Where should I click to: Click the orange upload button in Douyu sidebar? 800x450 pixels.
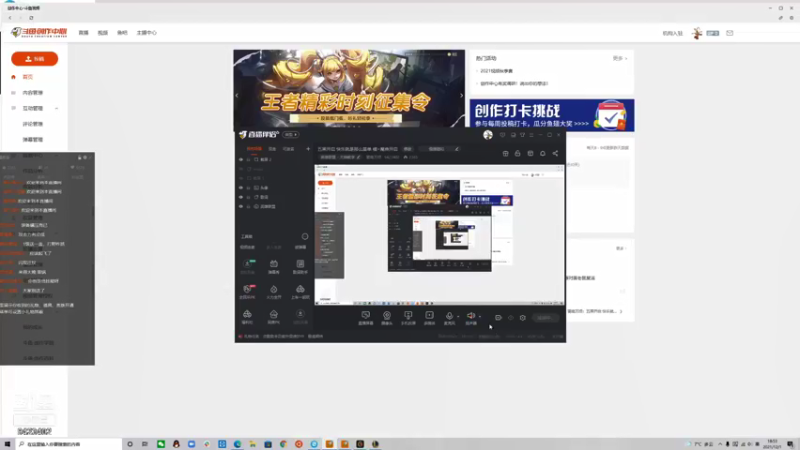(35, 59)
